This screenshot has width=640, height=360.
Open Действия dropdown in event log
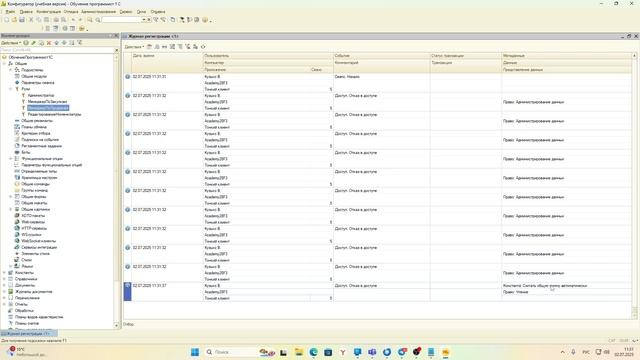tap(134, 47)
